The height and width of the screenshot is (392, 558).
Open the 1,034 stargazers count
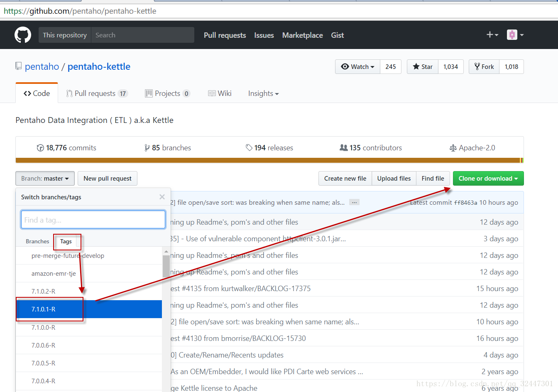[x=450, y=66]
